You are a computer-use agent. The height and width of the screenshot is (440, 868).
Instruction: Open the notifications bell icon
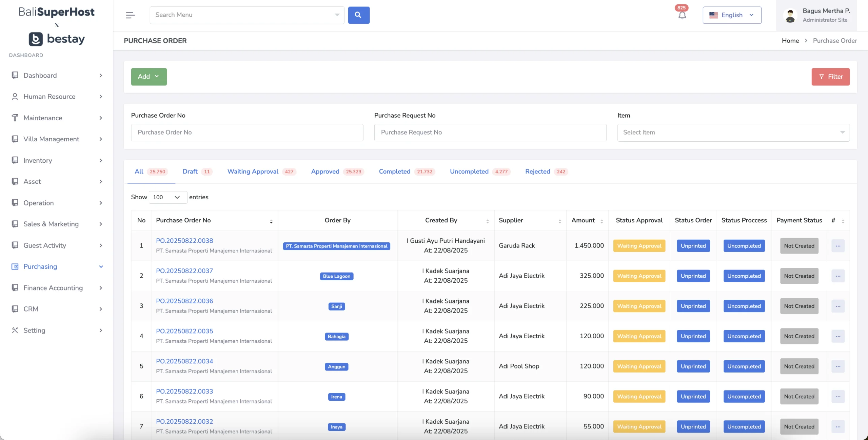(x=682, y=15)
